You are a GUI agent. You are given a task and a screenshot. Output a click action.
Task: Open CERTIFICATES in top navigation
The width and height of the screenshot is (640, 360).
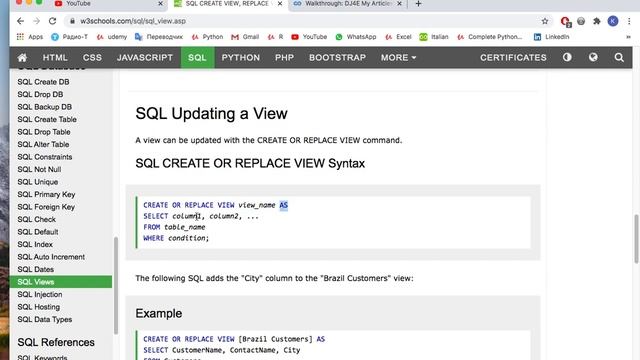513,58
